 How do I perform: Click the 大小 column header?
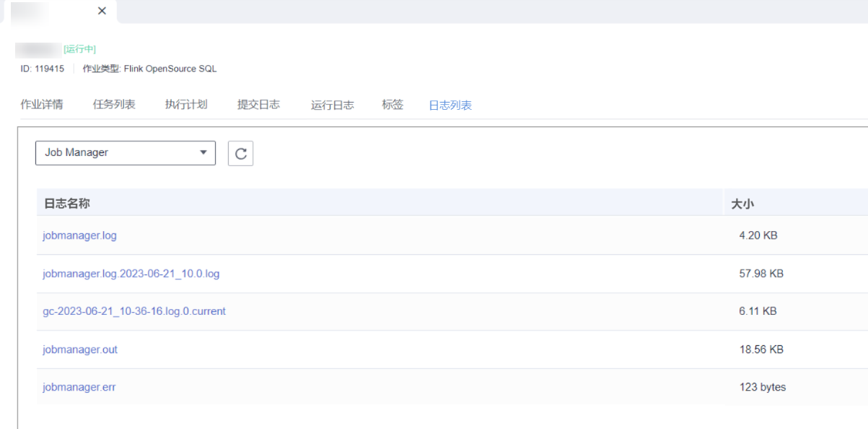[742, 204]
